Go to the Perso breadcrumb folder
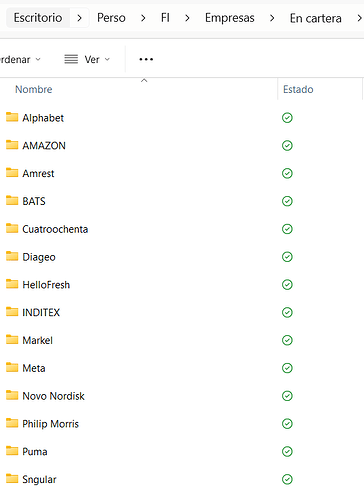 [111, 18]
